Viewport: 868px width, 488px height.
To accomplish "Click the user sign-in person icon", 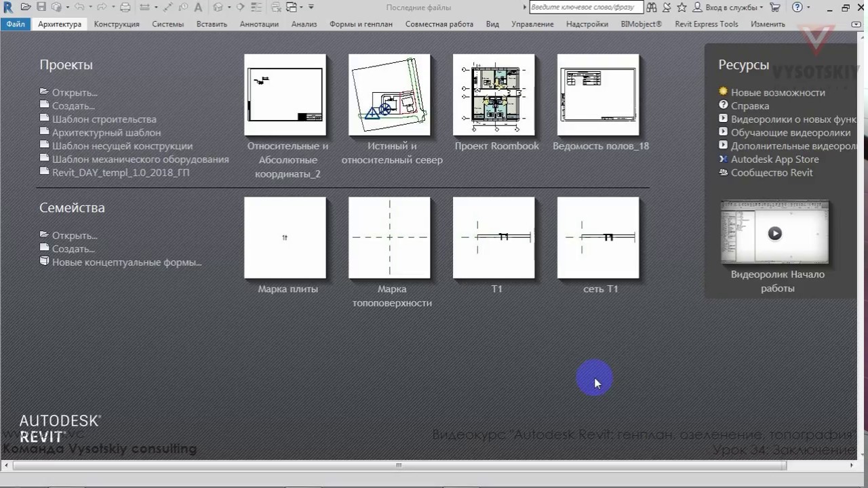I will (x=698, y=7).
